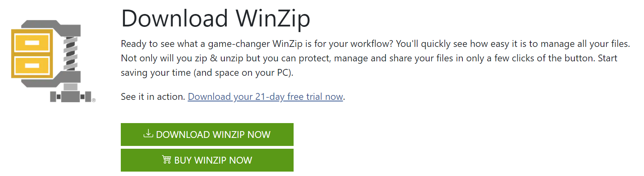The image size is (644, 176).
Task: Click the "free trial now" words in the link
Action: point(315,97)
